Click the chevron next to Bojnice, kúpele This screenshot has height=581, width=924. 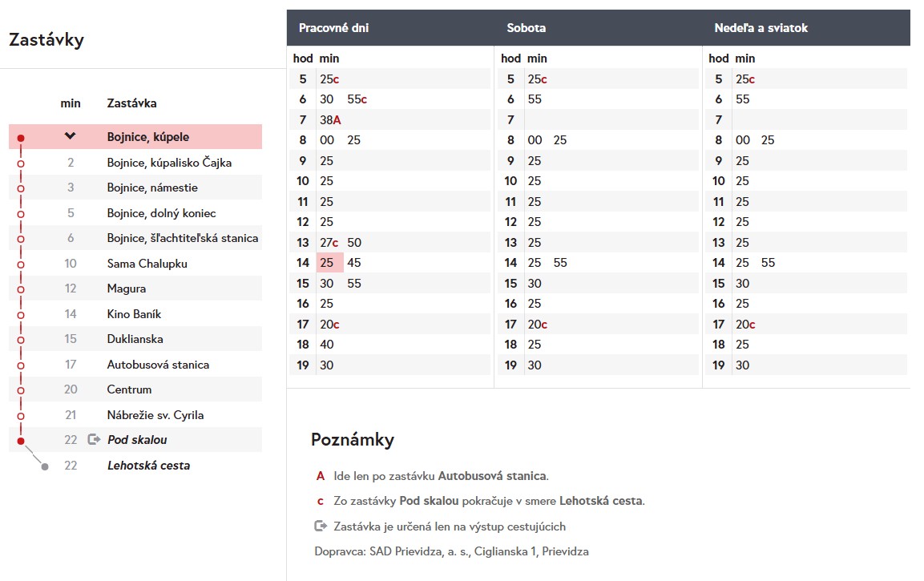pos(71,136)
